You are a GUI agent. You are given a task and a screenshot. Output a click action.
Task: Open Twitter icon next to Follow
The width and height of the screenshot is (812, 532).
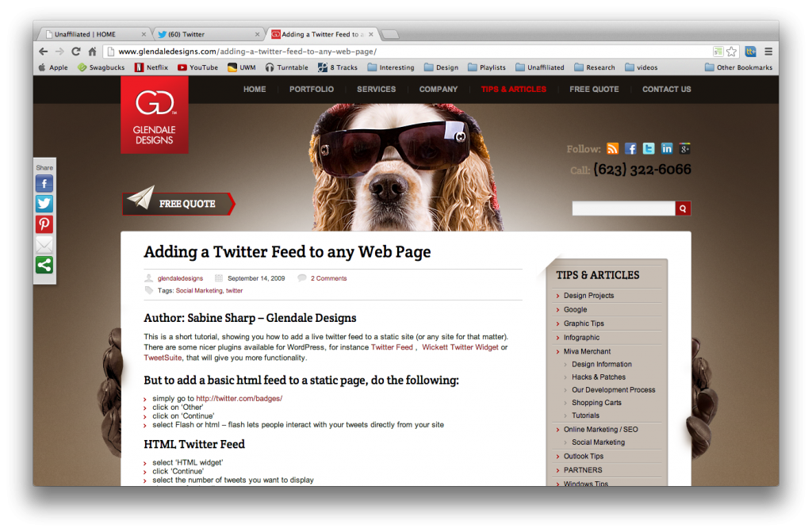[649, 149]
